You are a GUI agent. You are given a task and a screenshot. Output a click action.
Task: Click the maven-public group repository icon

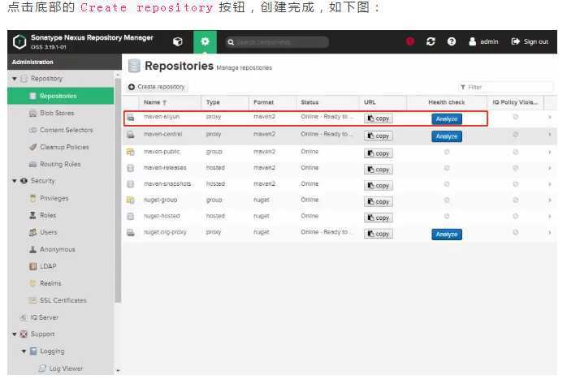pos(131,152)
